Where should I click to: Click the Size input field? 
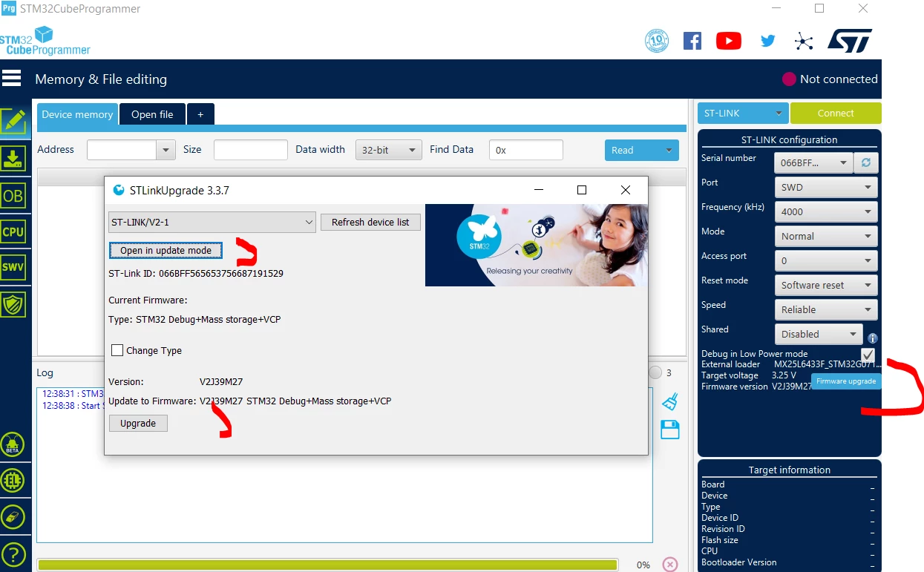251,150
